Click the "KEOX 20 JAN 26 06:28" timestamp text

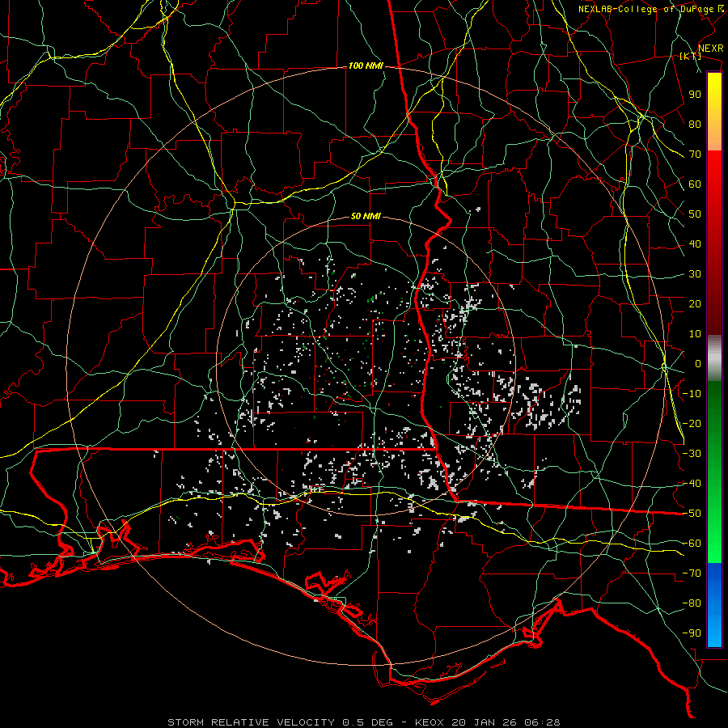point(488,722)
